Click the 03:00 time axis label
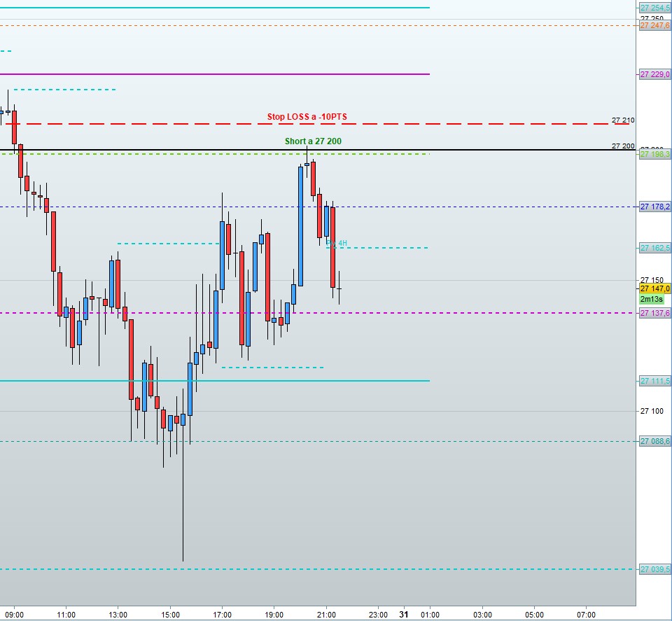Viewport: 672px width, 621px height. (482, 615)
